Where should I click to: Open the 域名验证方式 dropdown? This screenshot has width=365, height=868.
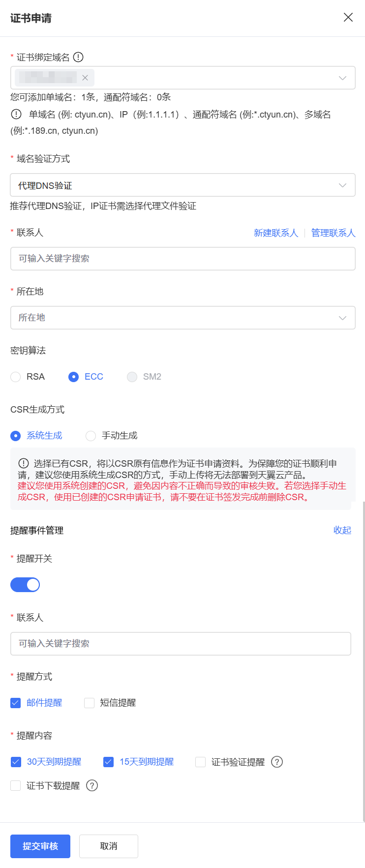[182, 185]
